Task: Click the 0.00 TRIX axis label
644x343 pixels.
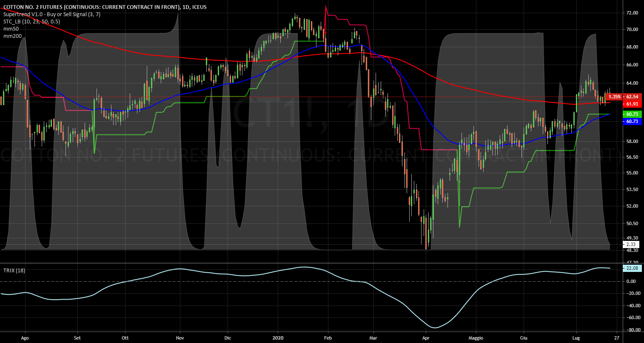Action: pyautogui.click(x=631, y=281)
